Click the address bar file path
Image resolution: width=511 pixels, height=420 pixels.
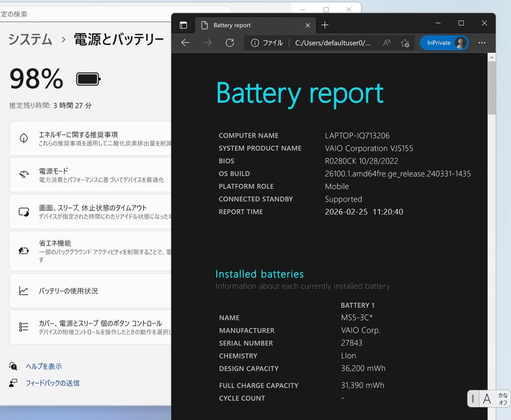pos(333,43)
